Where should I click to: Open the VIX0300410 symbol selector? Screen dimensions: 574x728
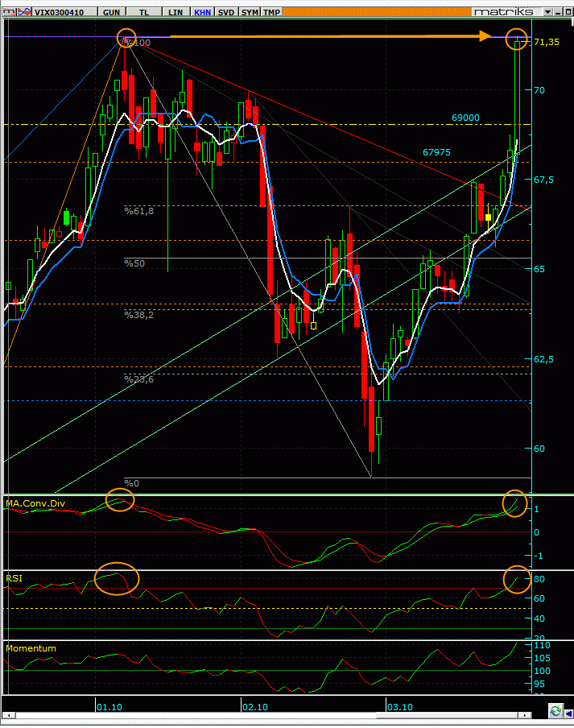point(59,12)
